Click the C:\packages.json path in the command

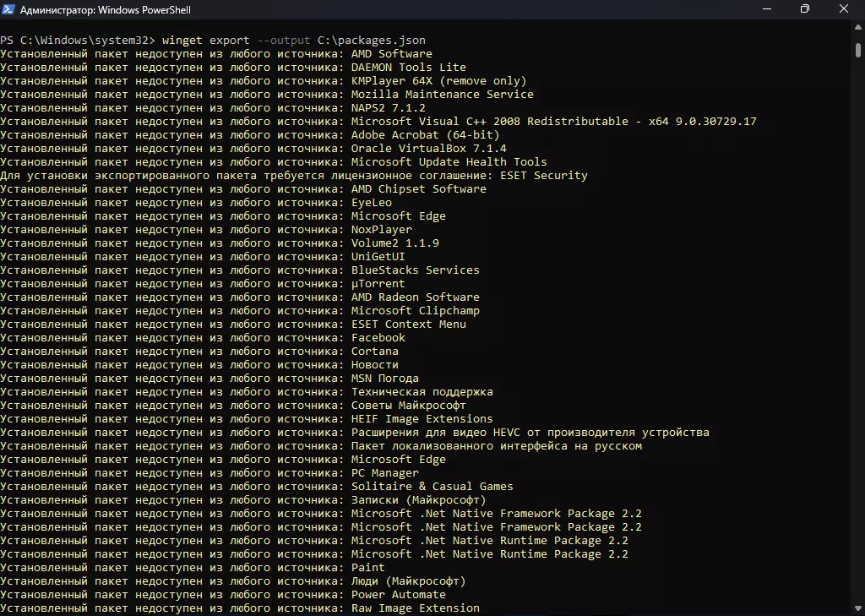click(382, 41)
